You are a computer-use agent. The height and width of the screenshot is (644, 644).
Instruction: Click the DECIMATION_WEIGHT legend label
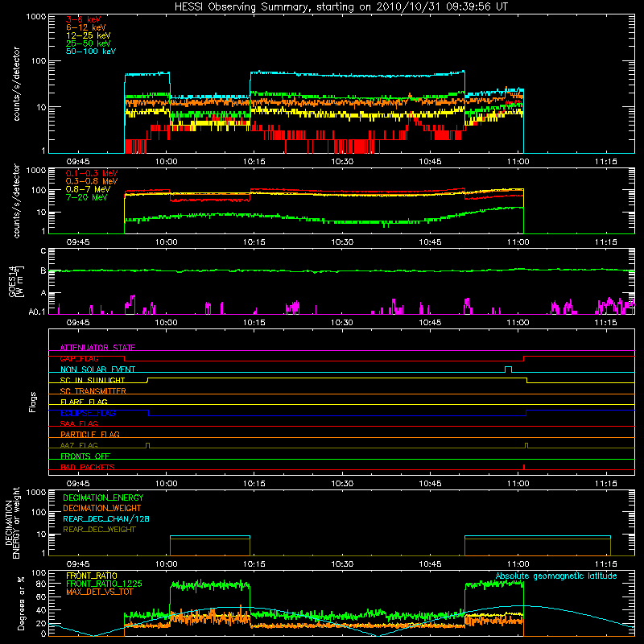[102, 508]
